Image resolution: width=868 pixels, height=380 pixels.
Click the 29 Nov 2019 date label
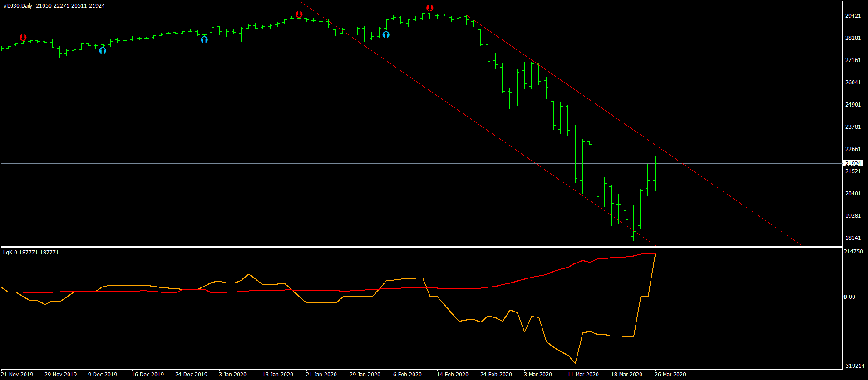60,375
